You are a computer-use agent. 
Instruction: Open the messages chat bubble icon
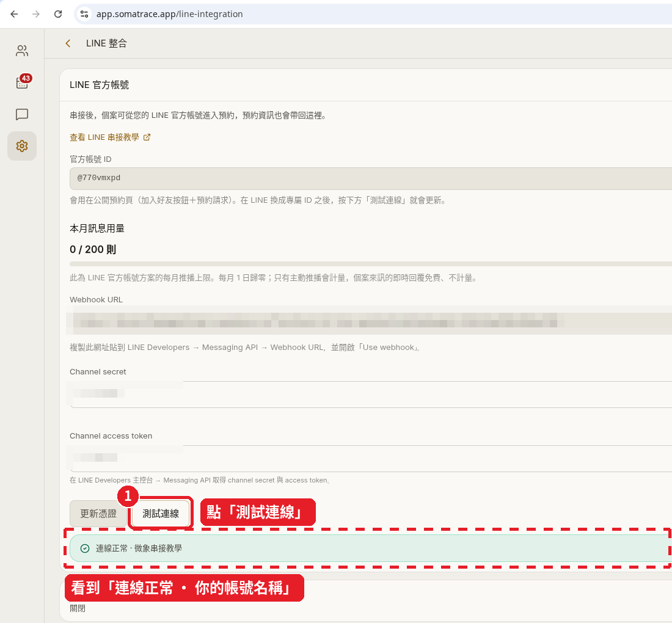[x=22, y=114]
